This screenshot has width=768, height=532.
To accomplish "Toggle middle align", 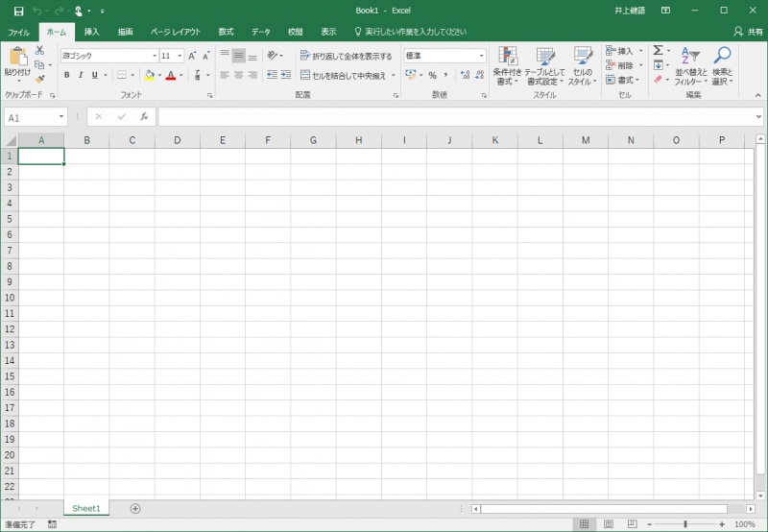I will point(238,56).
